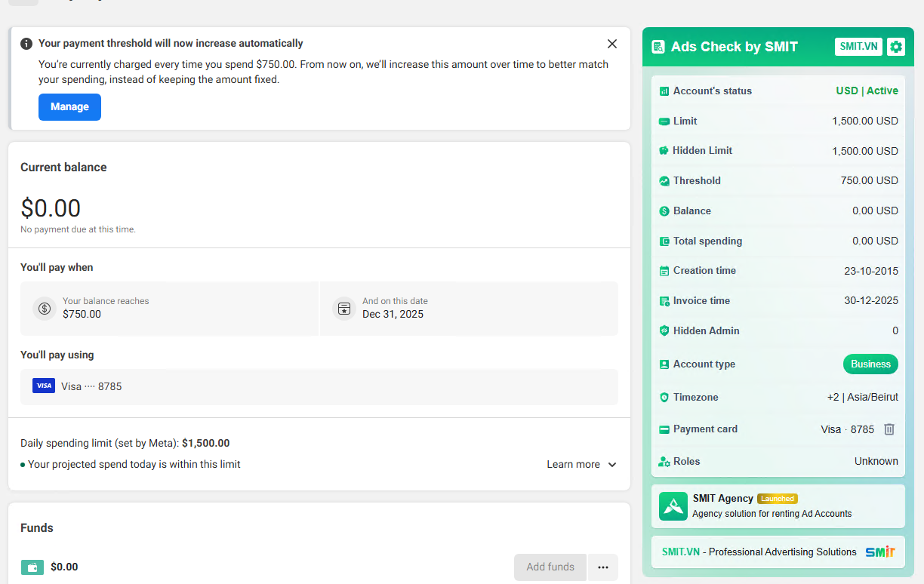The image size is (924, 584).
Task: Dismiss the payment threshold notification
Action: point(612,44)
